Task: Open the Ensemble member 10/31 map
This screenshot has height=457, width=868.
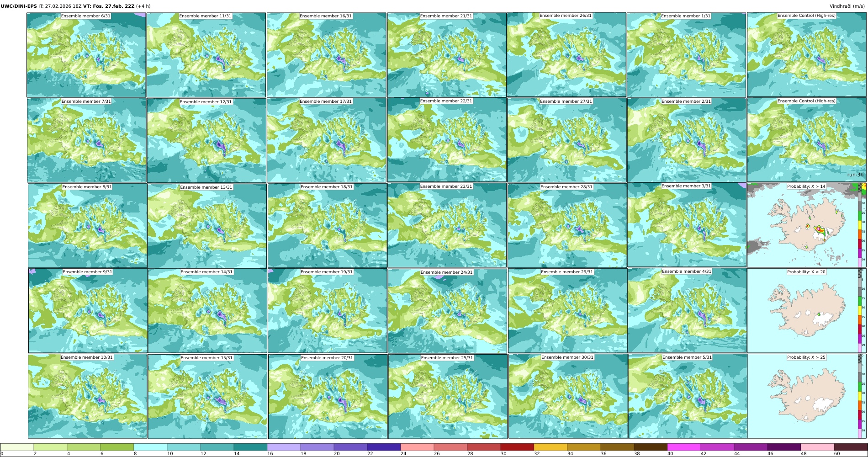Action: click(x=87, y=396)
